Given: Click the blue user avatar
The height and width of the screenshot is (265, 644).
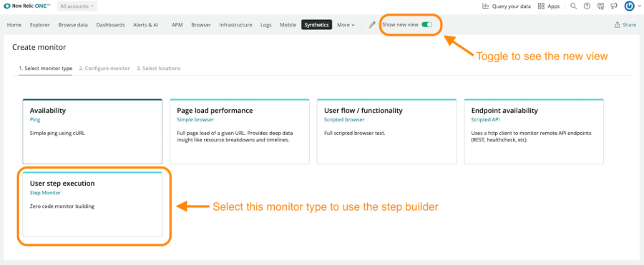Looking at the screenshot, I should click(x=629, y=6).
